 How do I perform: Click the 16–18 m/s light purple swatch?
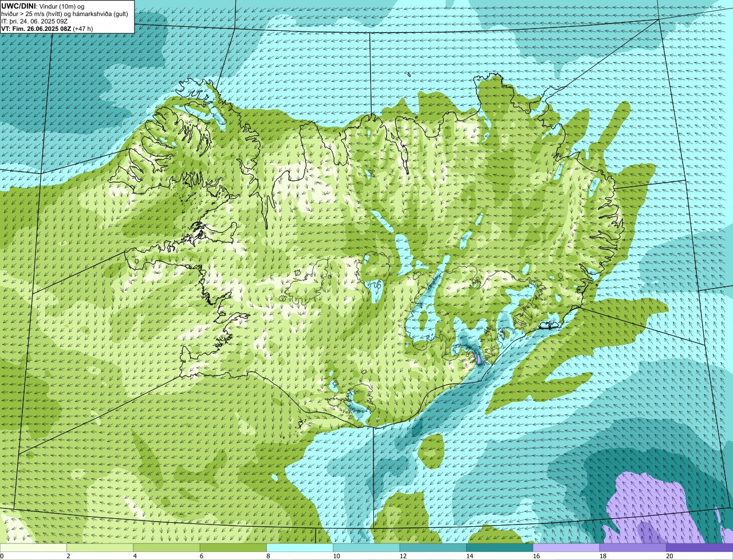pyautogui.click(x=566, y=548)
